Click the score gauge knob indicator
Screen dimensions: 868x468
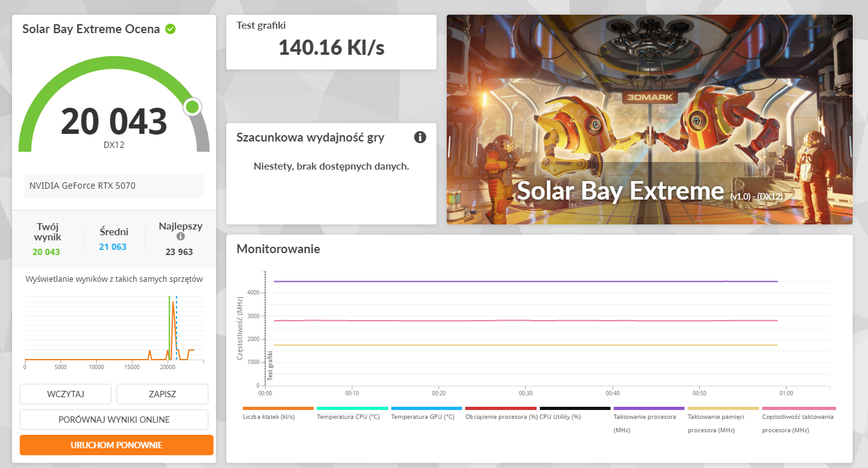pos(192,107)
